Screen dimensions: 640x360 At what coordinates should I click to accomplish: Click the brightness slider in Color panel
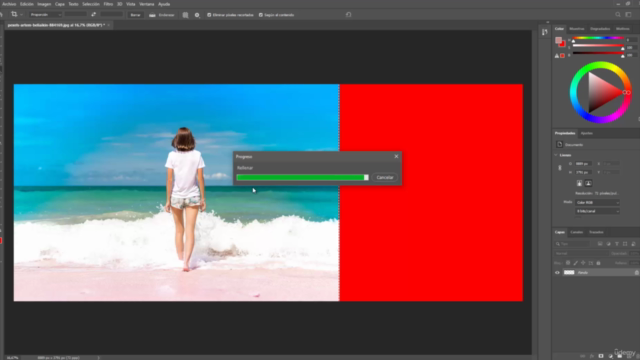(598, 53)
